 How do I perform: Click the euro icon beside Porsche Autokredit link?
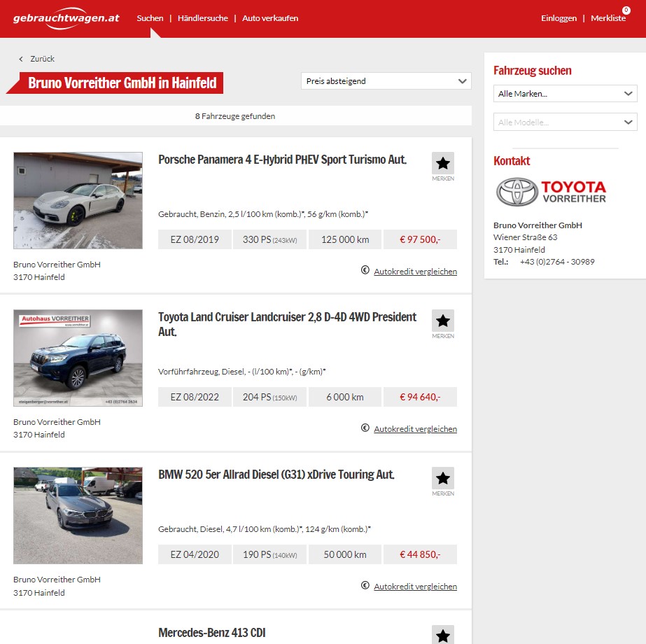365,270
